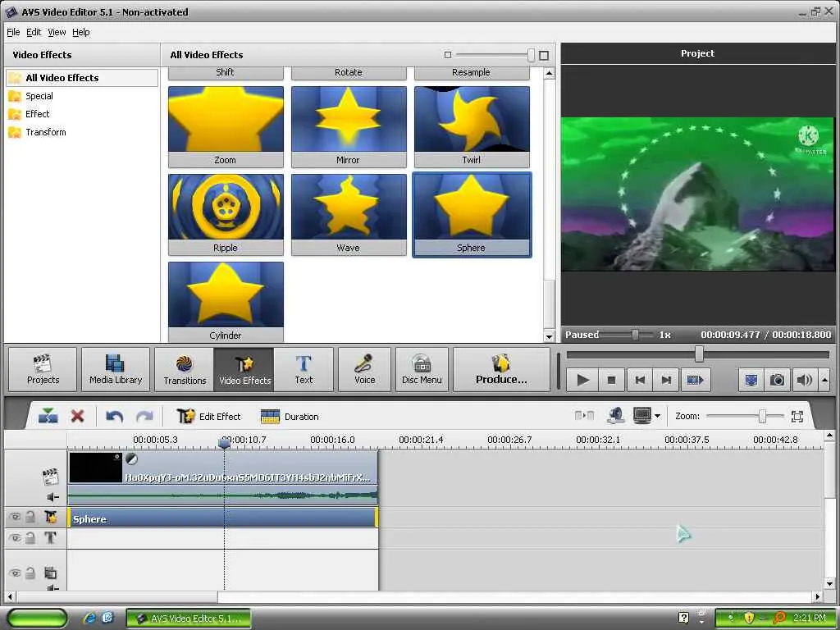Viewport: 840px width, 630px height.
Task: Switch preview to full screen
Action: point(751,380)
